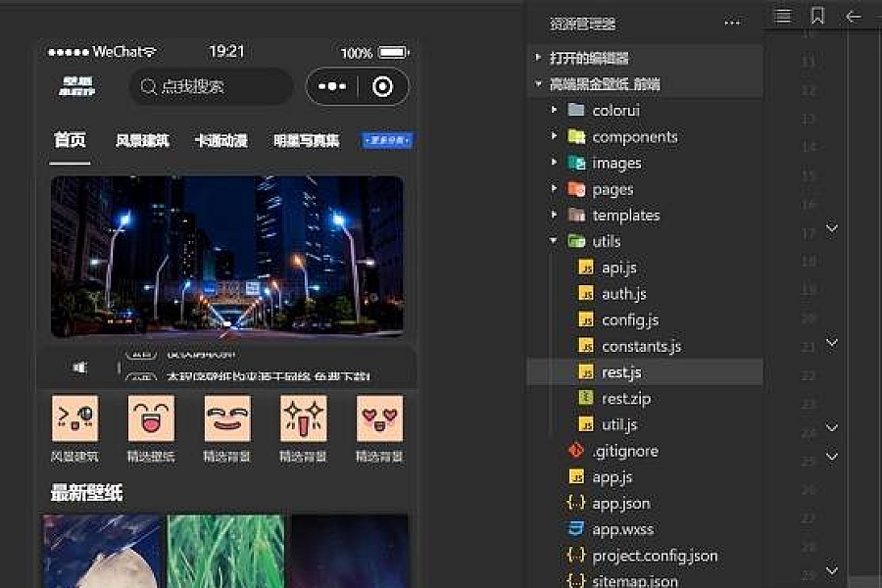Switch to the 明星写真集 tab
This screenshot has height=588, width=882.
(307, 141)
